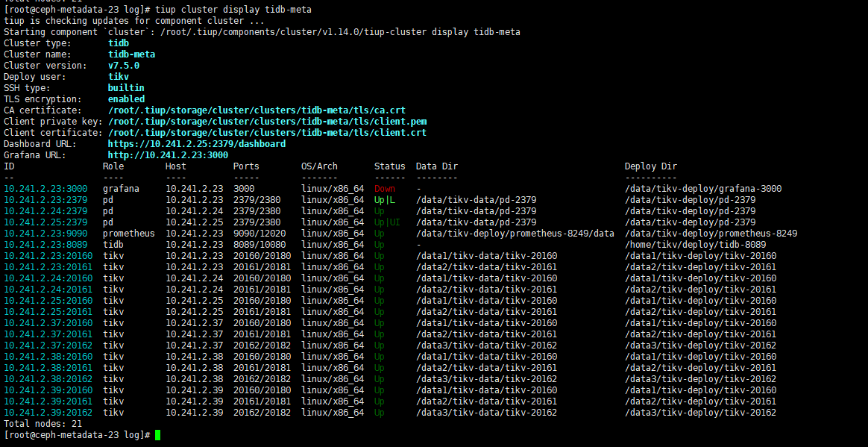868x447 pixels.
Task: Open the Dashboard URL https://10.241.2.25:2379/dashboard
Action: [x=196, y=144]
